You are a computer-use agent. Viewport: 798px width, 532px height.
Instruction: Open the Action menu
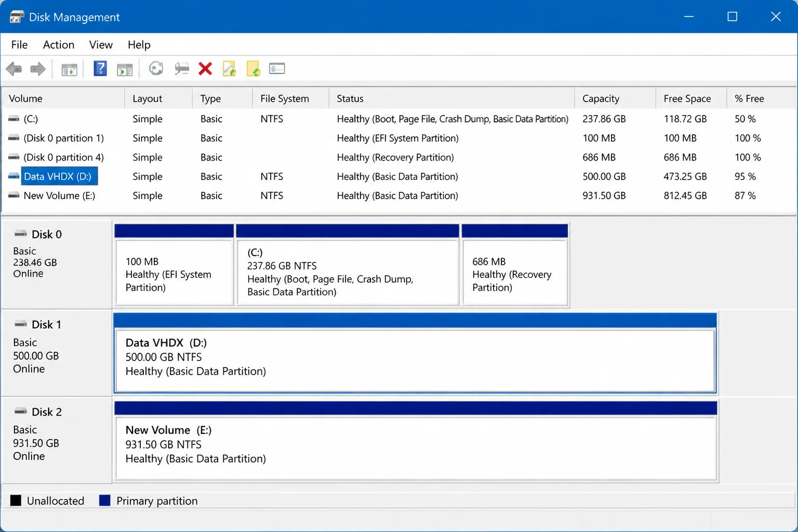59,45
